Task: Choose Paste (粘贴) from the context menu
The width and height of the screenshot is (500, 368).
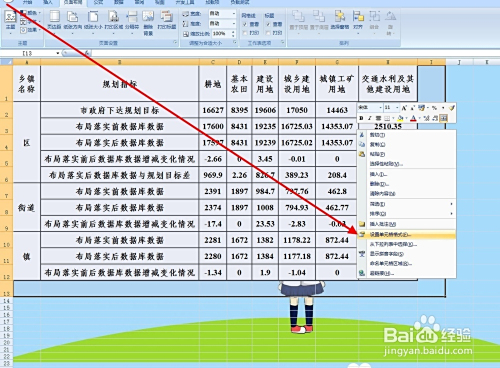Action: pyautogui.click(x=407, y=154)
